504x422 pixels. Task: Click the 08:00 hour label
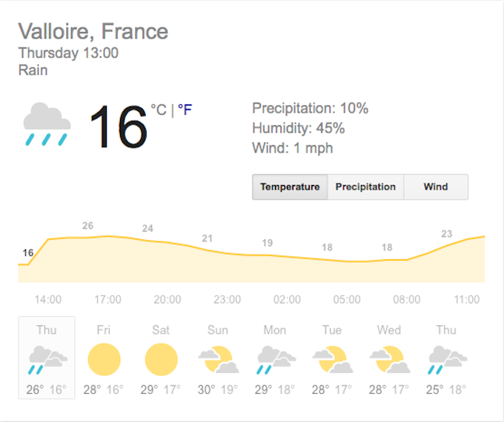pyautogui.click(x=407, y=300)
